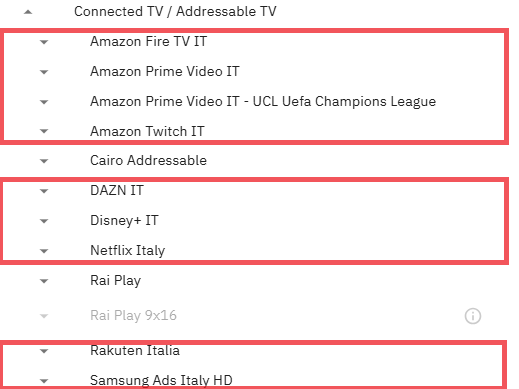Image resolution: width=519 pixels, height=389 pixels.
Task: Expand Samsung Ads Italy HD arrow
Action: 44,380
